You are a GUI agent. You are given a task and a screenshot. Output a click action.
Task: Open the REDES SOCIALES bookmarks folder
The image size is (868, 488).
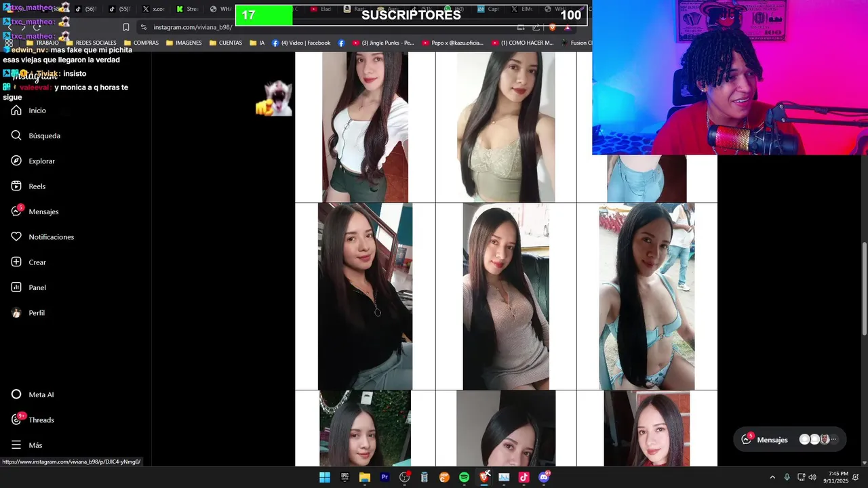pos(91,43)
